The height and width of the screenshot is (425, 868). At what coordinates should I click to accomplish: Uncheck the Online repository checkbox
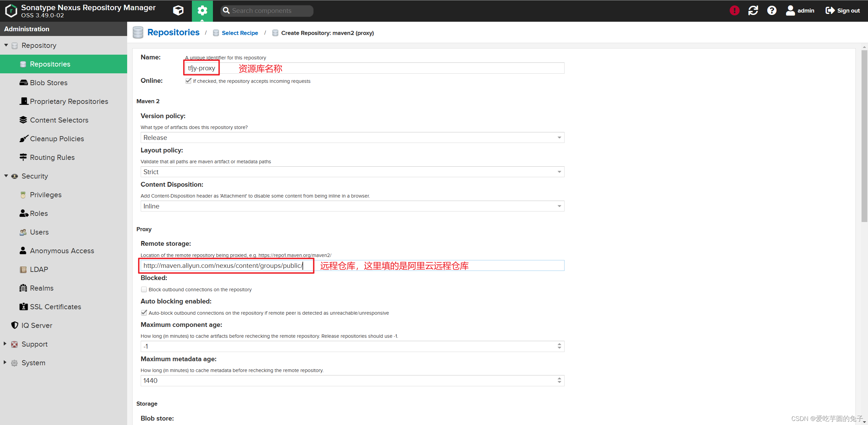coord(188,81)
